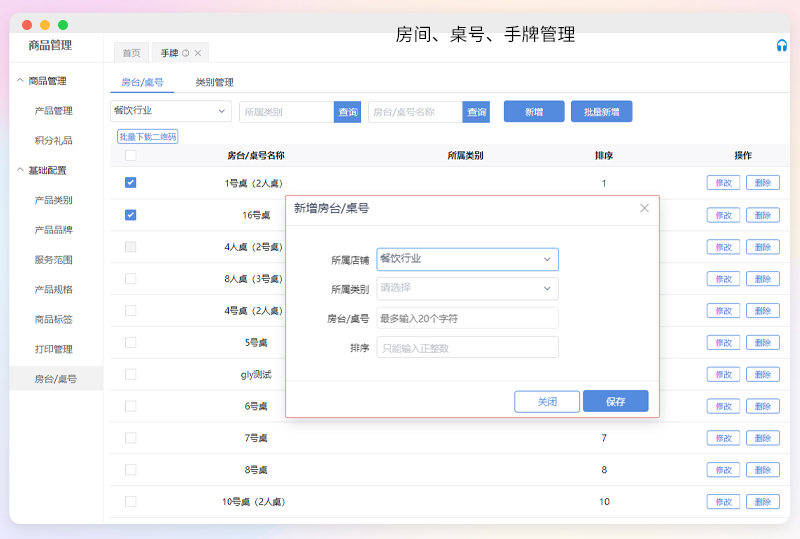Open the 所属类别 请选择 dropdown

coord(467,288)
